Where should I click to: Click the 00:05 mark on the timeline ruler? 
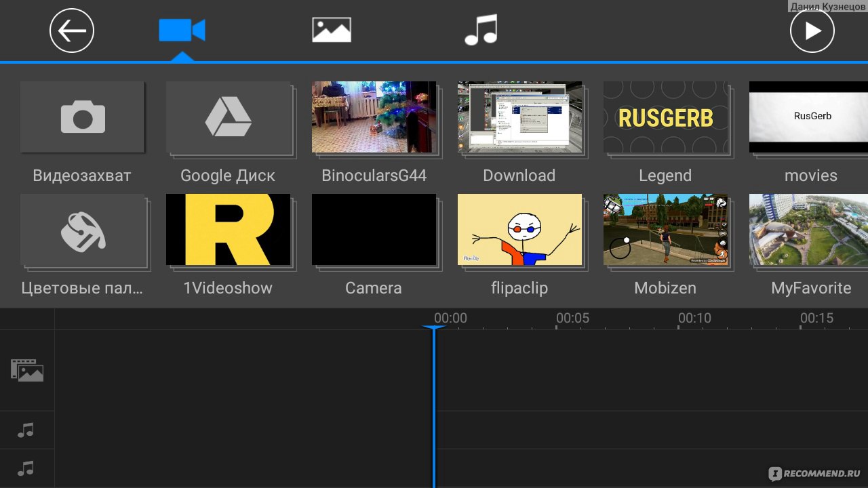click(573, 318)
